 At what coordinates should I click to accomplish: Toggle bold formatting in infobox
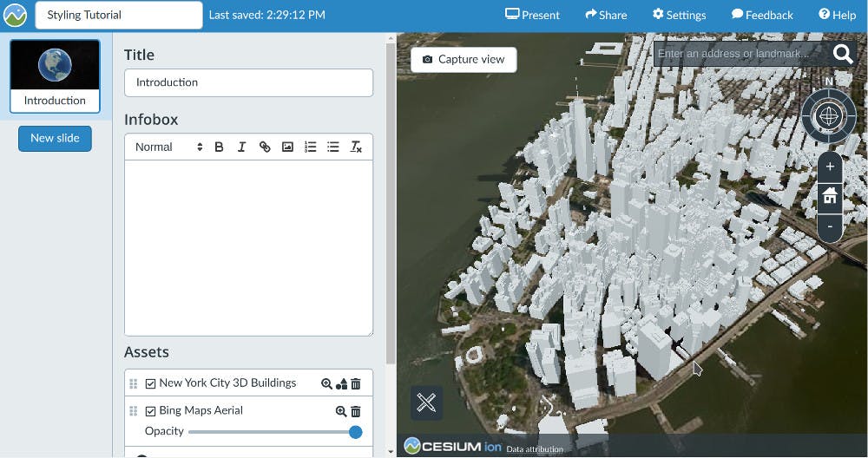pyautogui.click(x=219, y=147)
